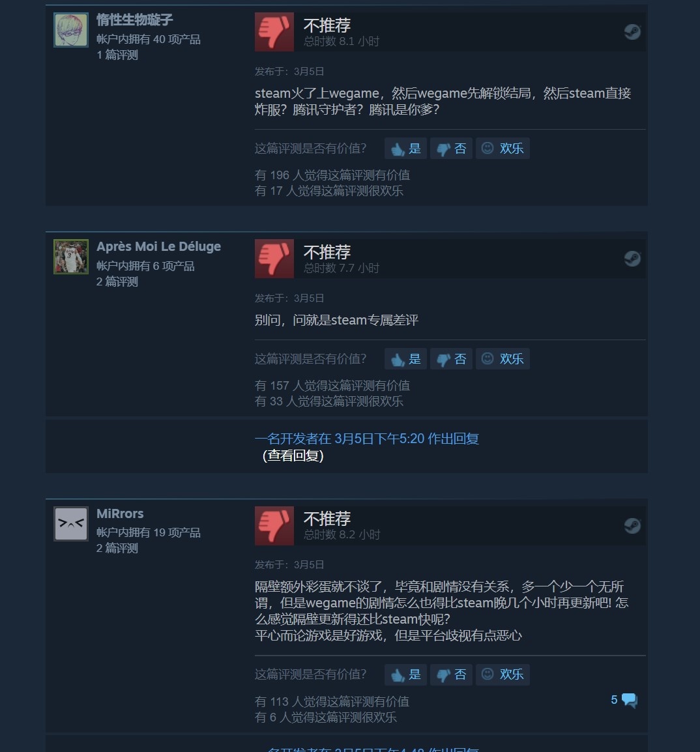
Task: Open the MiRrors username link
Action: [120, 513]
